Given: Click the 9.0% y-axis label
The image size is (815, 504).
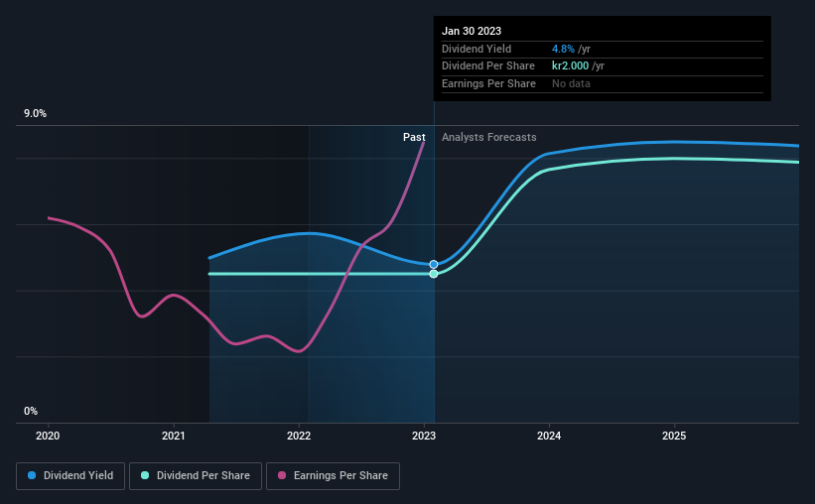Looking at the screenshot, I should (x=35, y=113).
